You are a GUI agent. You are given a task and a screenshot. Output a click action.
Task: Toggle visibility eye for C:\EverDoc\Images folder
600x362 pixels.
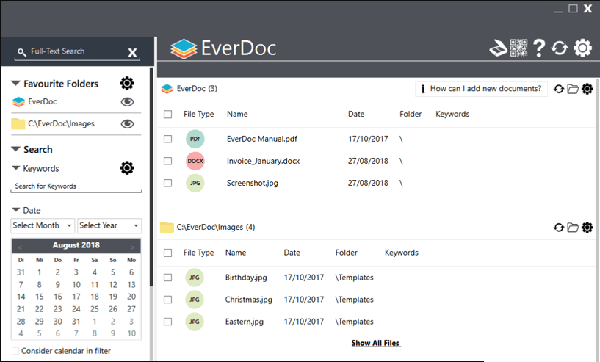(x=127, y=124)
